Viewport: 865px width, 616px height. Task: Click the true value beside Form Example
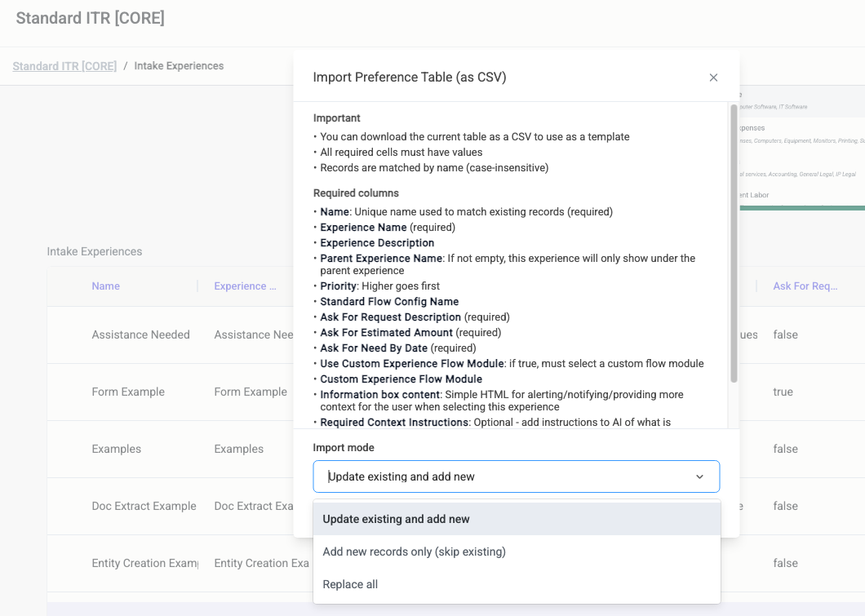(x=783, y=392)
